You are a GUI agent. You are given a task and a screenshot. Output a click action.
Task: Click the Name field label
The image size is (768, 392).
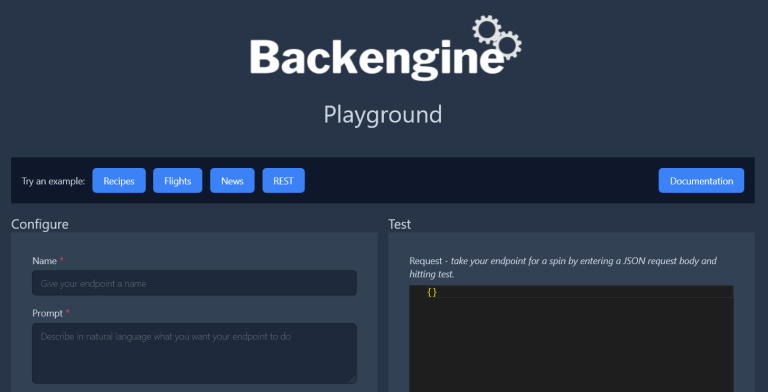point(45,261)
